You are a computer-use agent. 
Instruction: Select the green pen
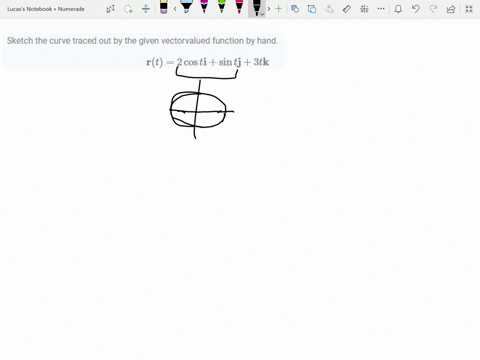(222, 7)
